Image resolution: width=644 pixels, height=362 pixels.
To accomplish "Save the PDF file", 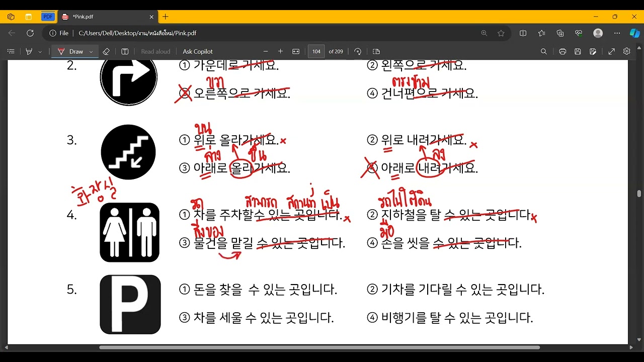I will pyautogui.click(x=578, y=51).
